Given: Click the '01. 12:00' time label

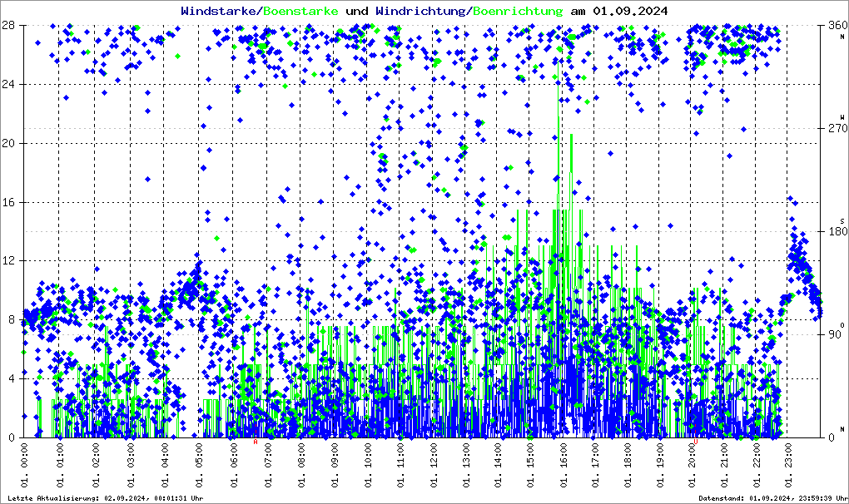Looking at the screenshot, I should pyautogui.click(x=433, y=465).
